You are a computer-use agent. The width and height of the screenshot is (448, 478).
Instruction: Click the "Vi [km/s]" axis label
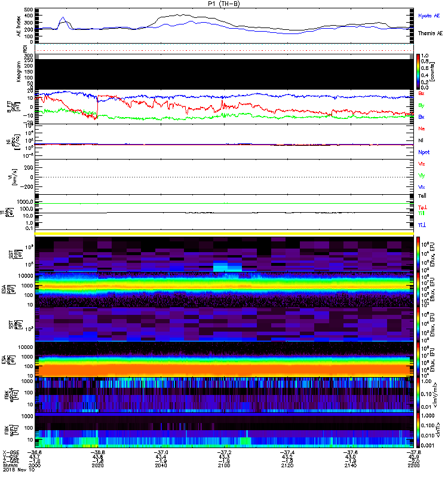pyautogui.click(x=13, y=177)
